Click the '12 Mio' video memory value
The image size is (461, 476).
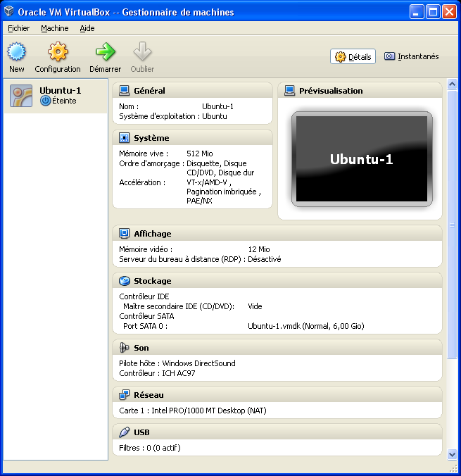259,249
